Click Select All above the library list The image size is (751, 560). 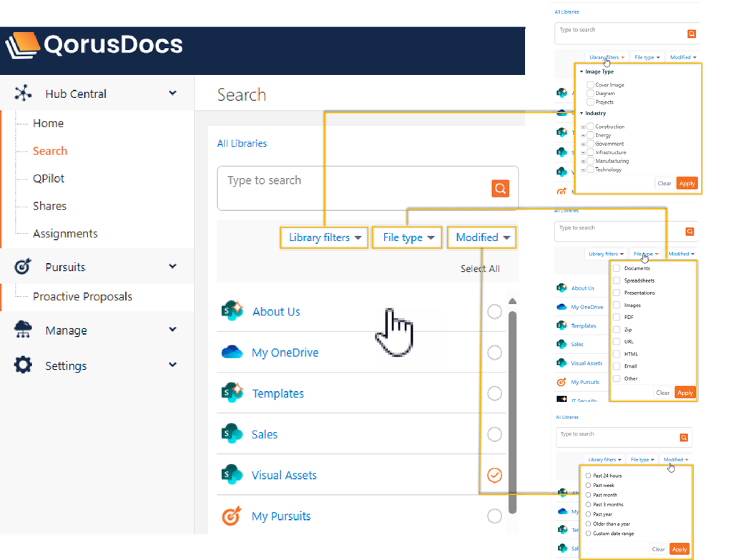(x=480, y=269)
